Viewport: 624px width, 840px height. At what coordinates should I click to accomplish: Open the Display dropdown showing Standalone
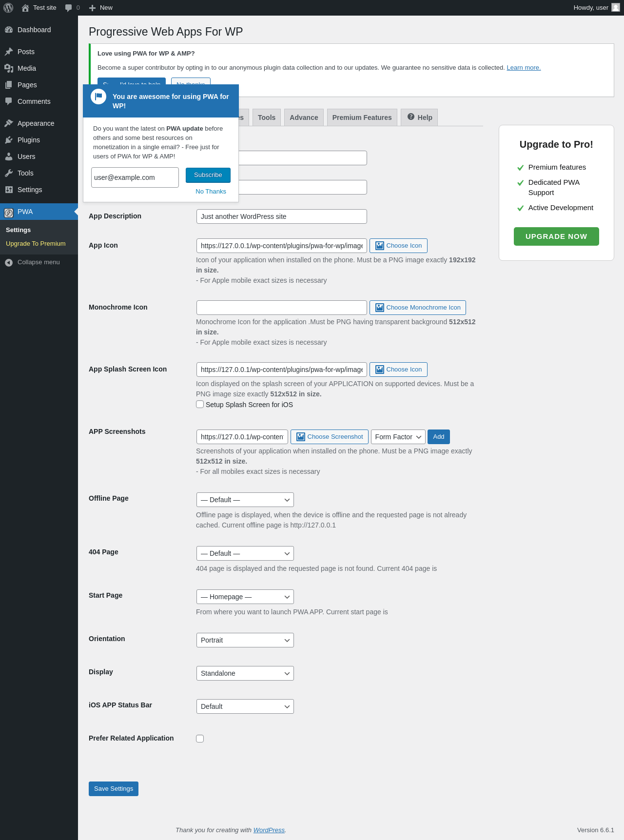pyautogui.click(x=245, y=673)
